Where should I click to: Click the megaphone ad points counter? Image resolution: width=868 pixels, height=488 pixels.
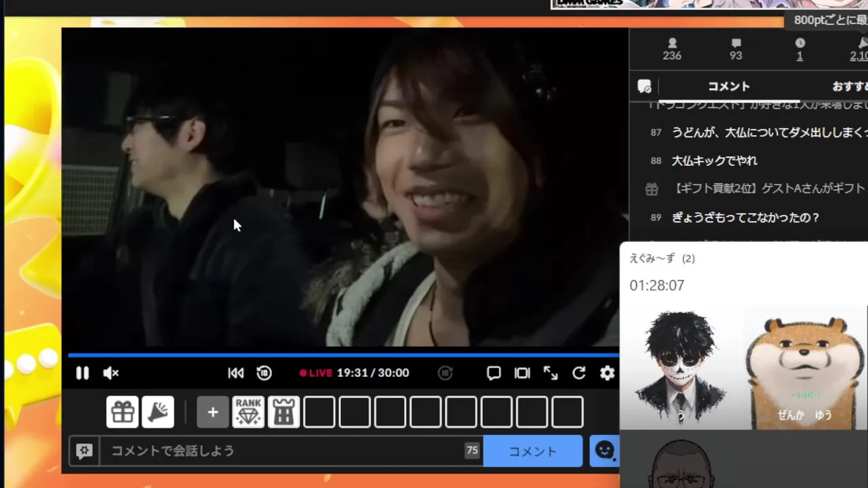(859, 49)
